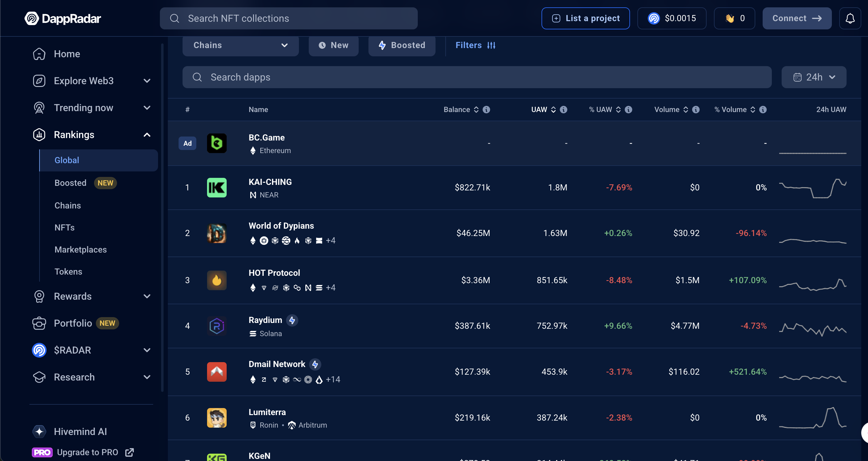Open the Chains dropdown
The width and height of the screenshot is (868, 461).
coord(240,46)
